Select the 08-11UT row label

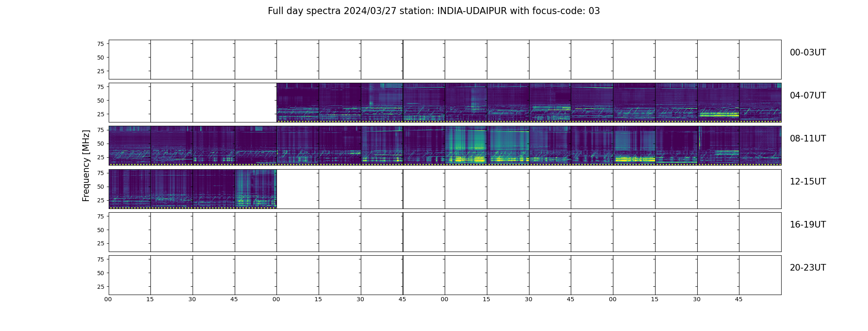pos(808,139)
